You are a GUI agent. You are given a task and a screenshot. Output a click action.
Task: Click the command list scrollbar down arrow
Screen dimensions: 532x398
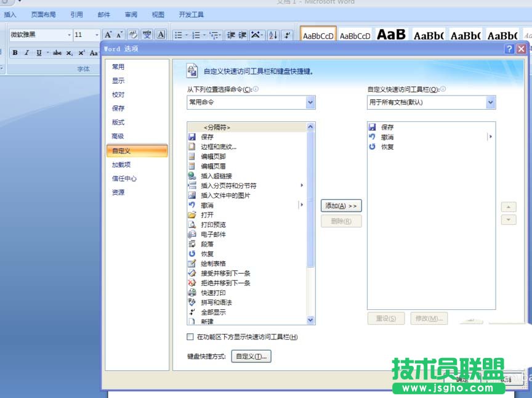[310, 320]
